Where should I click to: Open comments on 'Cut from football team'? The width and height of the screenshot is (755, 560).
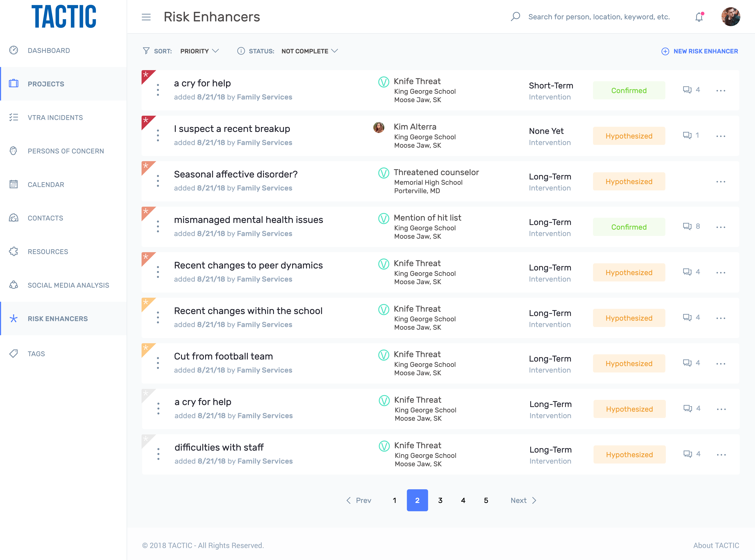pyautogui.click(x=691, y=363)
